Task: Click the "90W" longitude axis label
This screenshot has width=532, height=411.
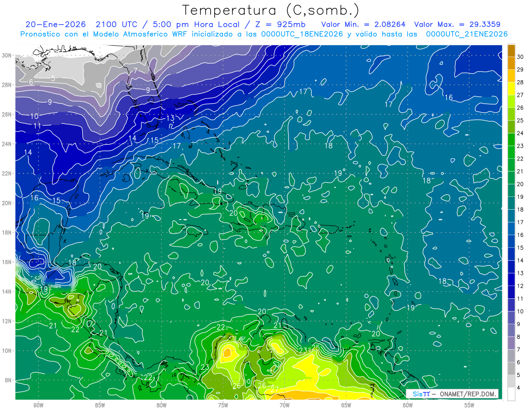Action: pos(38,405)
